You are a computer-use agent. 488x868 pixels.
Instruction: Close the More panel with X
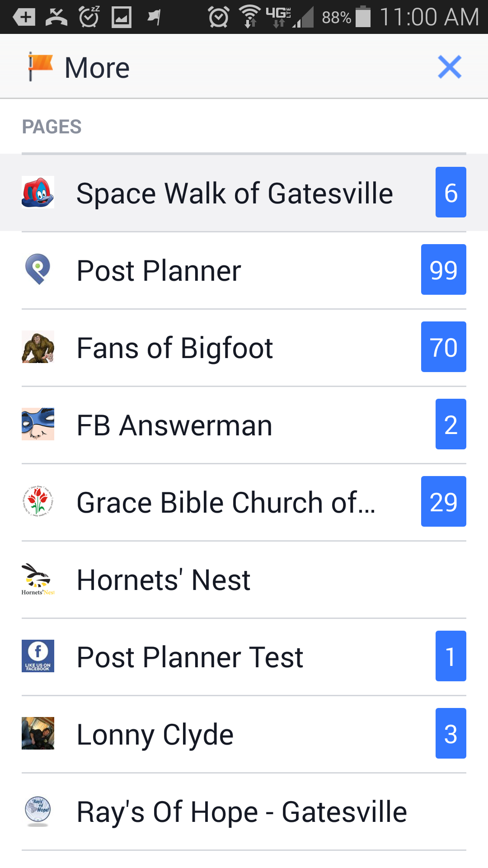click(x=449, y=67)
